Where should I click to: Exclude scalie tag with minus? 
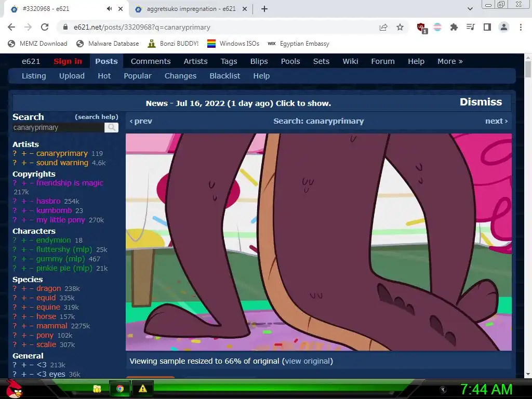32,345
